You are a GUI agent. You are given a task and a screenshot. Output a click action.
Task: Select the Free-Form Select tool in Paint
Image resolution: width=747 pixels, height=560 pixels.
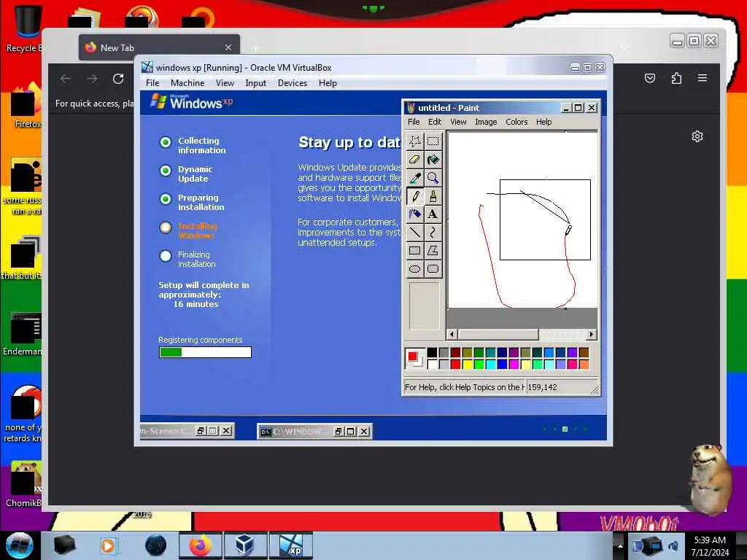pyautogui.click(x=414, y=141)
